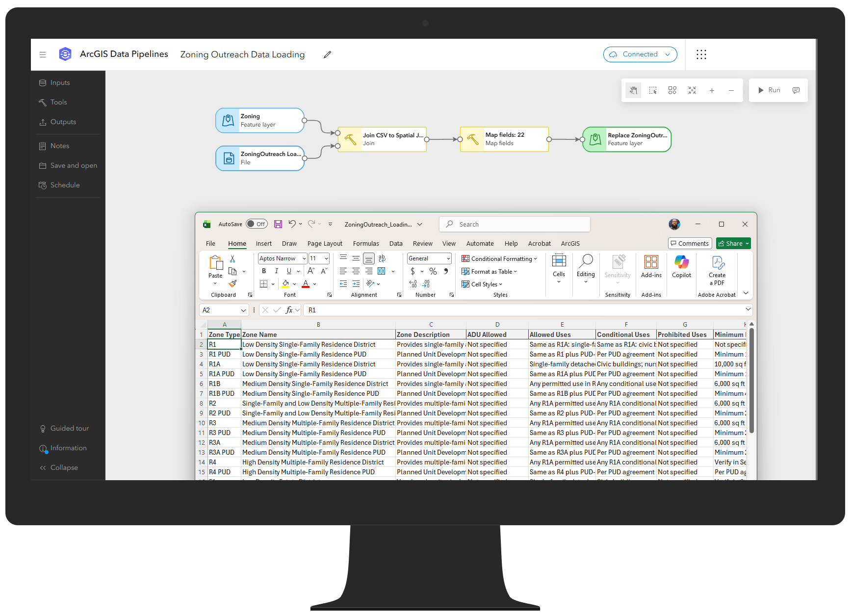Toggle underline formatting for the selection
The width and height of the screenshot is (851, 616).
(x=288, y=271)
